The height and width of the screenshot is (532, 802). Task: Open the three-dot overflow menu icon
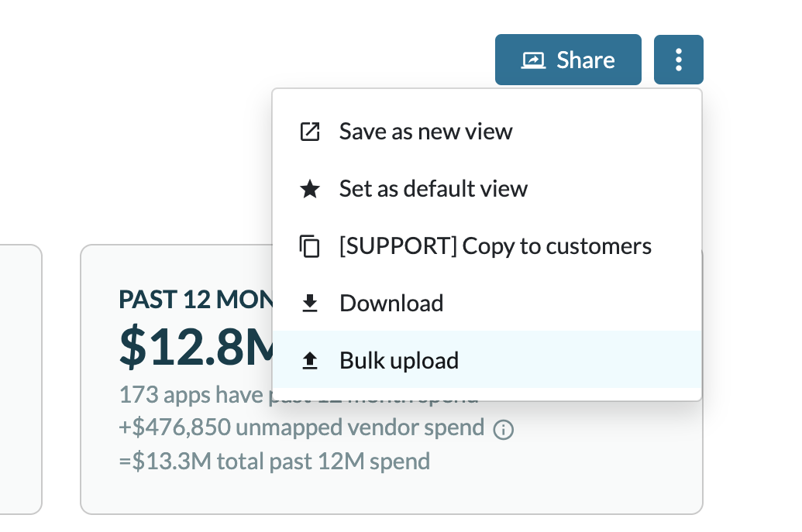(x=679, y=59)
